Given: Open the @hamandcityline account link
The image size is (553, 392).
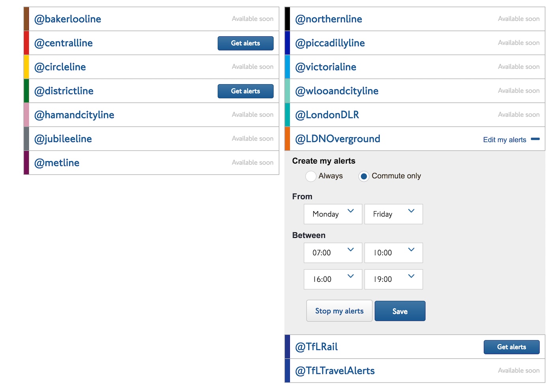Looking at the screenshot, I should [x=74, y=115].
